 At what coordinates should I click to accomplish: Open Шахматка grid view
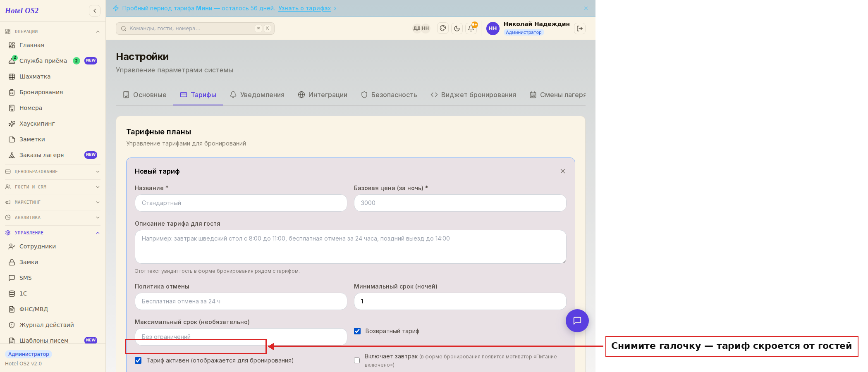tap(53, 76)
